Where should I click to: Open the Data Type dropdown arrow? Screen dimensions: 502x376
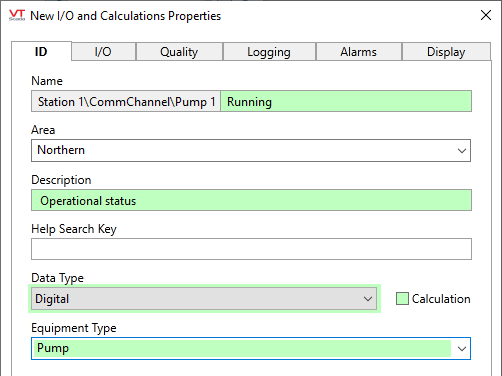tap(368, 299)
